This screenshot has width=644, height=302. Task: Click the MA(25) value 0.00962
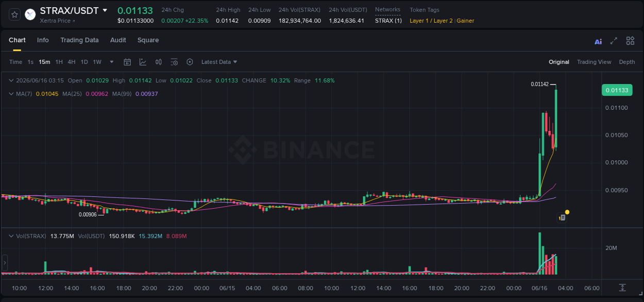pos(97,94)
